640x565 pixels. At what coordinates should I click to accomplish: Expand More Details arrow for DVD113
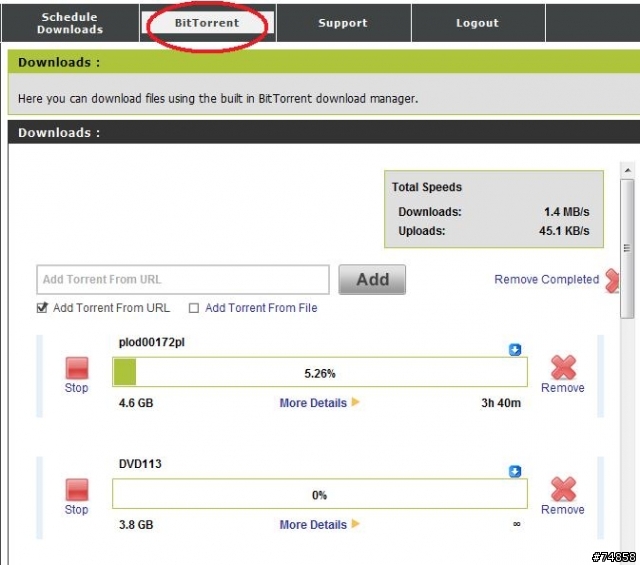click(355, 524)
